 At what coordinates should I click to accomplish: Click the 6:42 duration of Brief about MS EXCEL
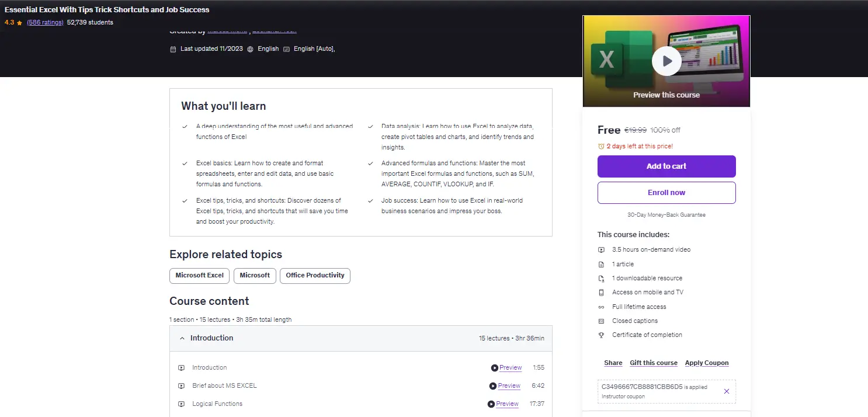click(539, 386)
